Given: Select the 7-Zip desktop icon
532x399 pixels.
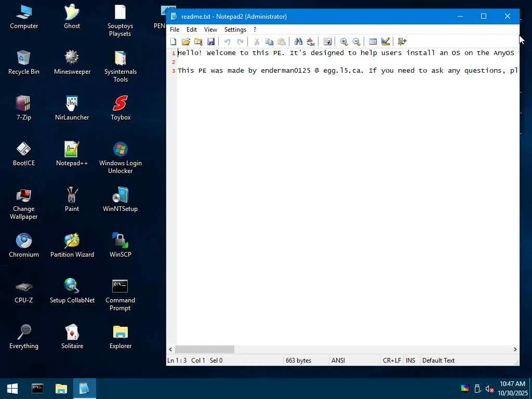Looking at the screenshot, I should (x=24, y=108).
